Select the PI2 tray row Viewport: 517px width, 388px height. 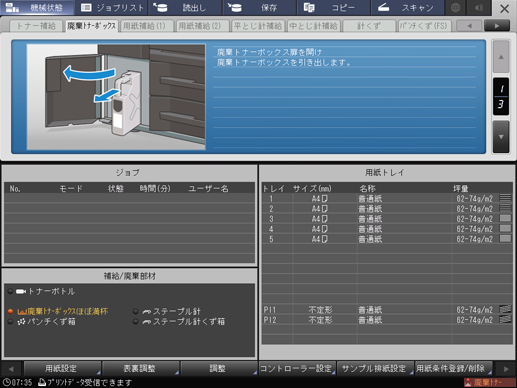click(387, 320)
